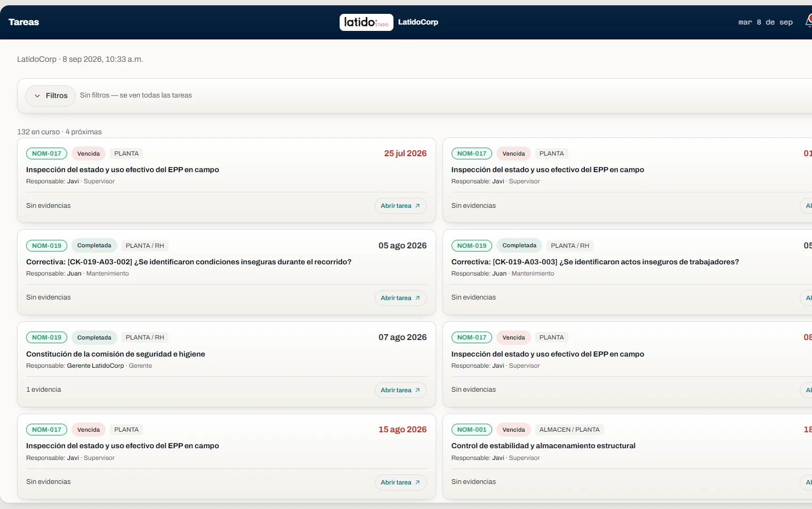Click the PLANTA tag on the 15 ago 2026 card

tap(126, 430)
